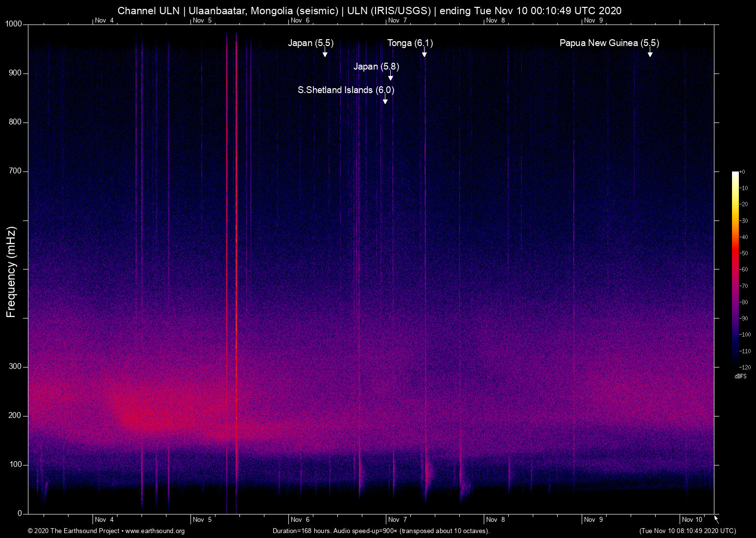Click the arrow marker under Japan (5.8)
Screen dimensions: 756x538
tap(390, 77)
